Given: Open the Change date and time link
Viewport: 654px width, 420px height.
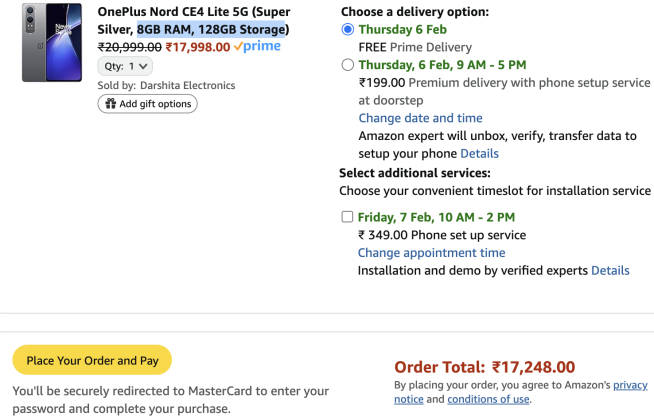Looking at the screenshot, I should click(420, 118).
